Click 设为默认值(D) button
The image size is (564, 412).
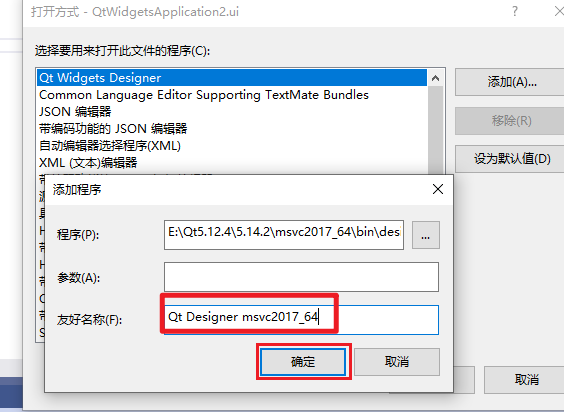[511, 159]
